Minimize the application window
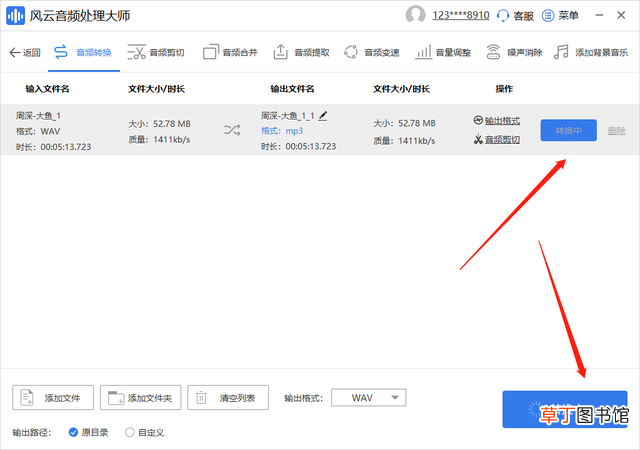 (x=599, y=15)
